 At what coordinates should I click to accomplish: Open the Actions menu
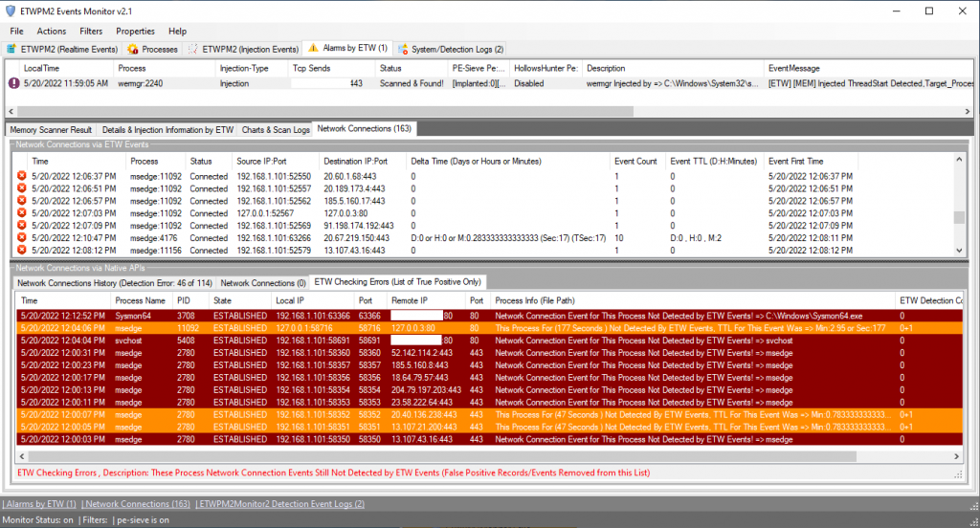[52, 32]
